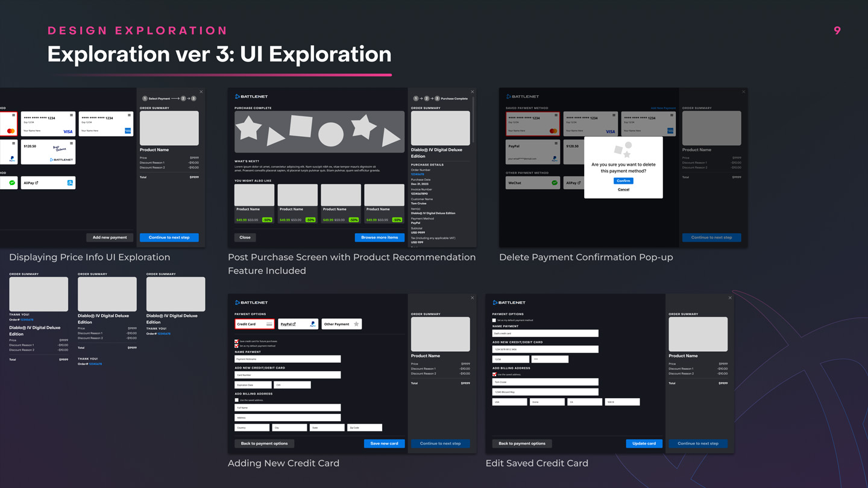Click the AliPay logo icon in Price Info mockup
The width and height of the screenshot is (868, 488).
coord(71,183)
